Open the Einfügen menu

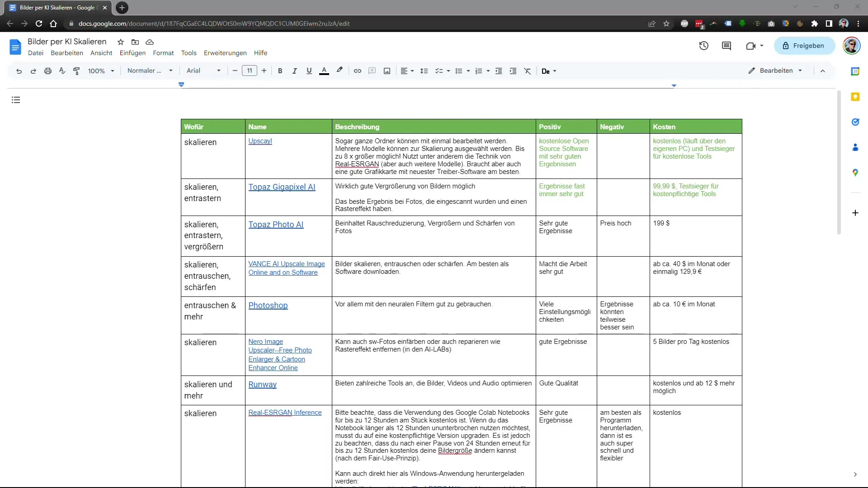(132, 52)
